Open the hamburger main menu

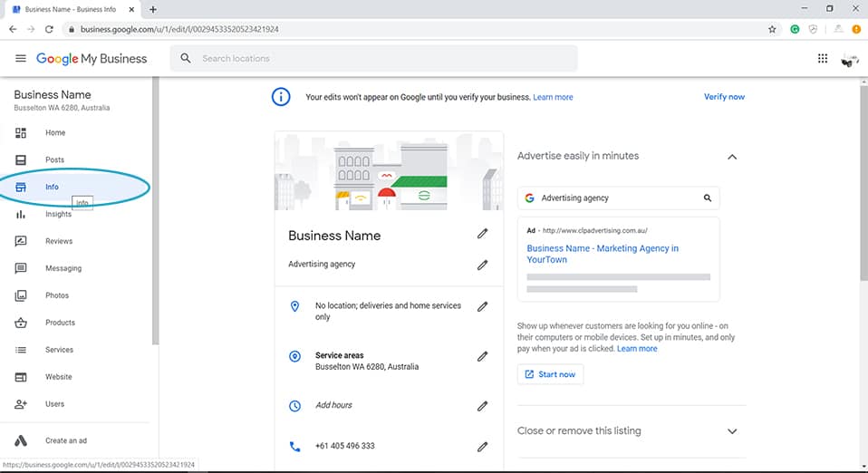point(21,58)
